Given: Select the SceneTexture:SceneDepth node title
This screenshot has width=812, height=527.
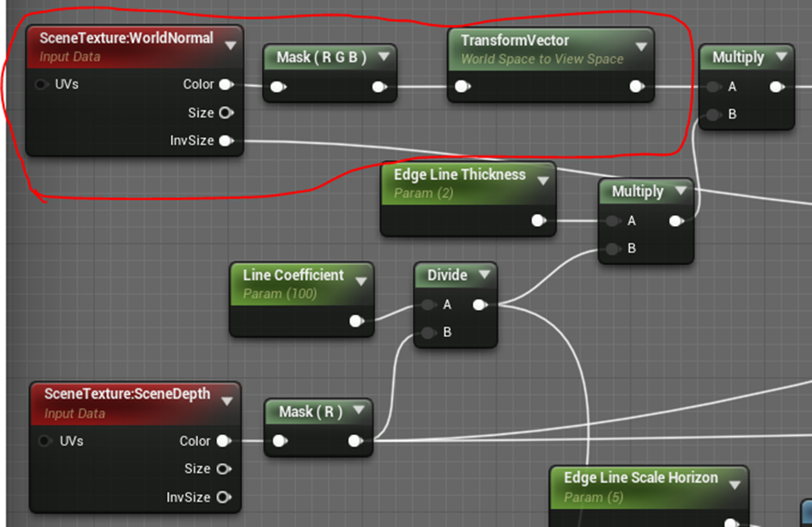Looking at the screenshot, I should point(127,394).
